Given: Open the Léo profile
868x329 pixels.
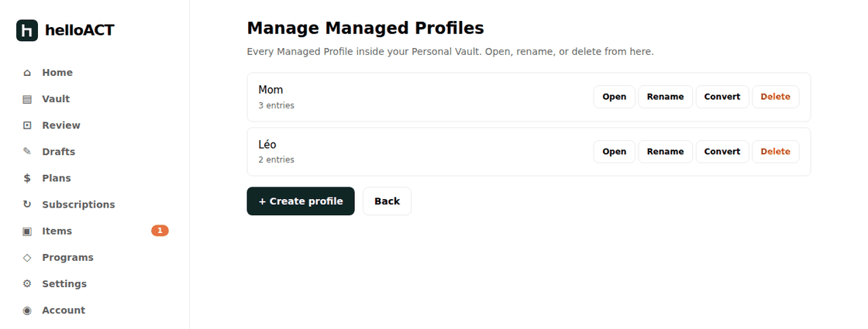Looking at the screenshot, I should 615,152.
